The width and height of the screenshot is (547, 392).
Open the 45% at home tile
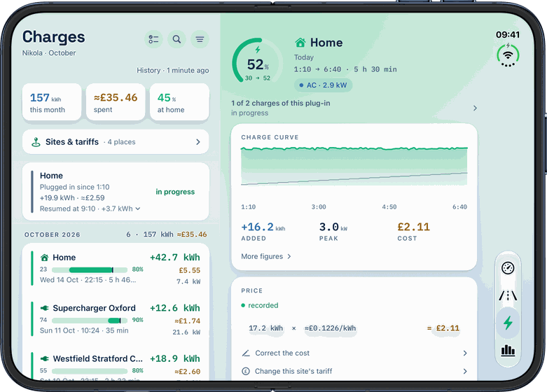179,102
